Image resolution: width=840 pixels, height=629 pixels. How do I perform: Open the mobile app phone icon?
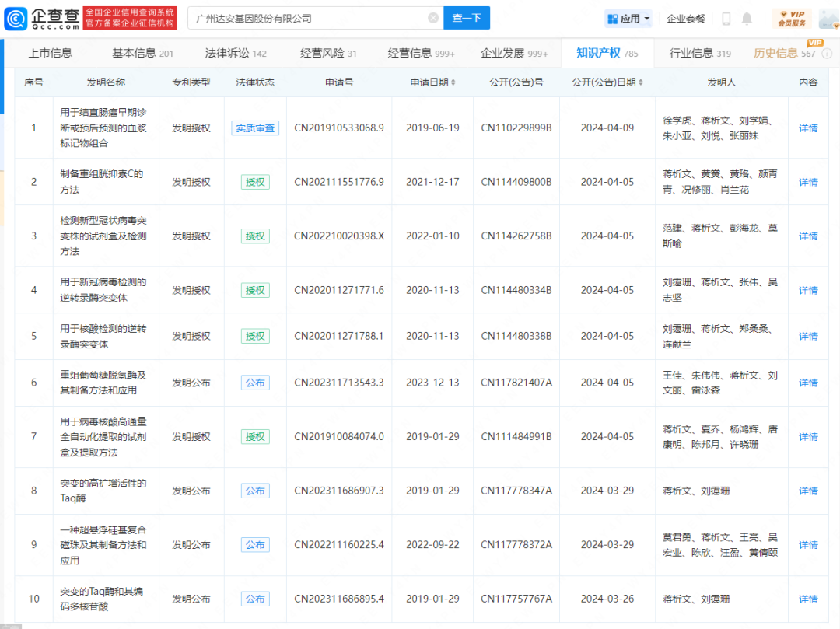tap(726, 19)
